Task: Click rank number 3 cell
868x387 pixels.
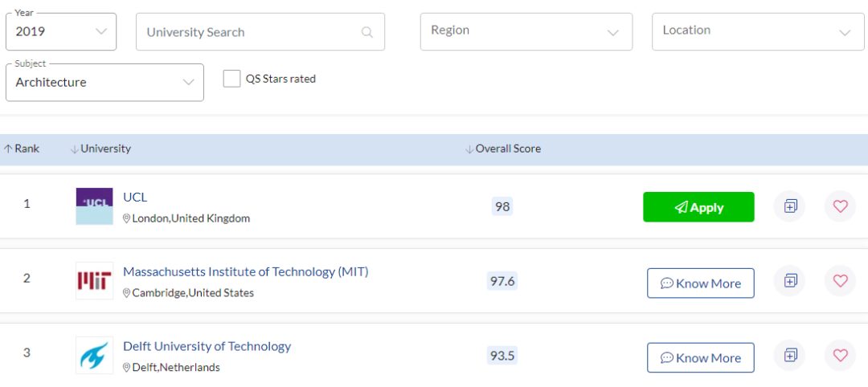Action: coord(27,352)
